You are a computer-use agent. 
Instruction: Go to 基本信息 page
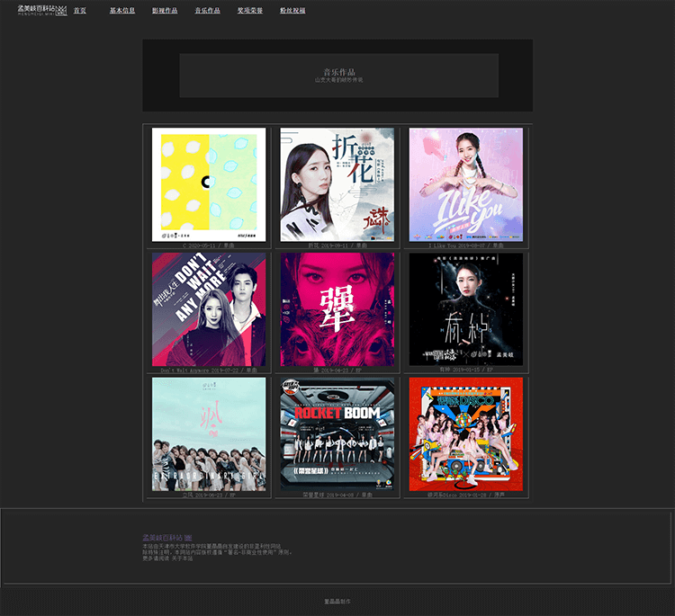[x=122, y=10]
